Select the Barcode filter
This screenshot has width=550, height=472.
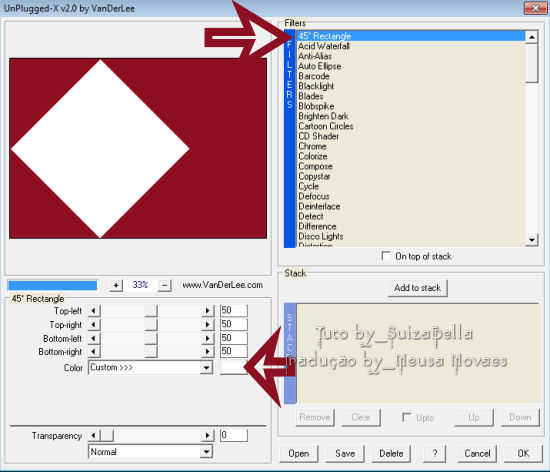[x=411, y=76]
